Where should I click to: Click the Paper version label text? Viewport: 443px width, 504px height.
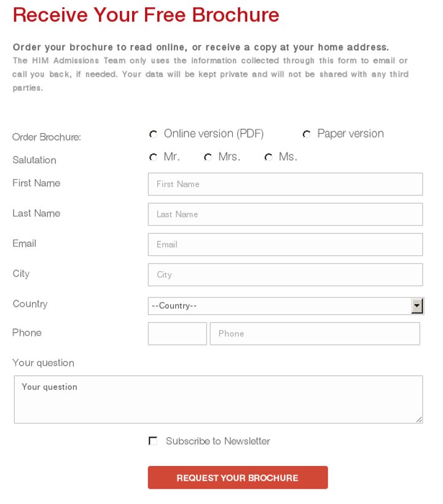[x=350, y=134]
